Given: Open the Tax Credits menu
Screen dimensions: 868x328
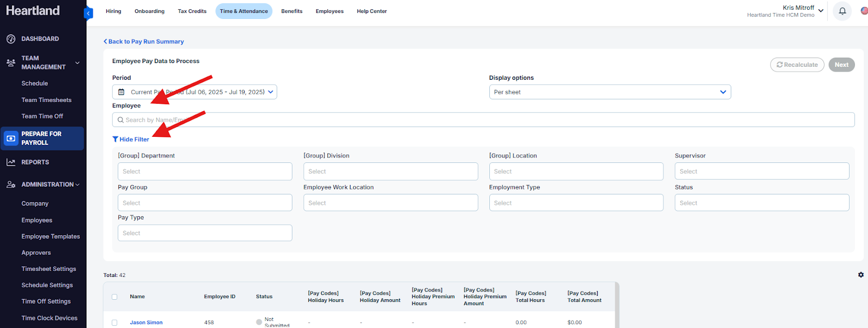Looking at the screenshot, I should coord(192,11).
